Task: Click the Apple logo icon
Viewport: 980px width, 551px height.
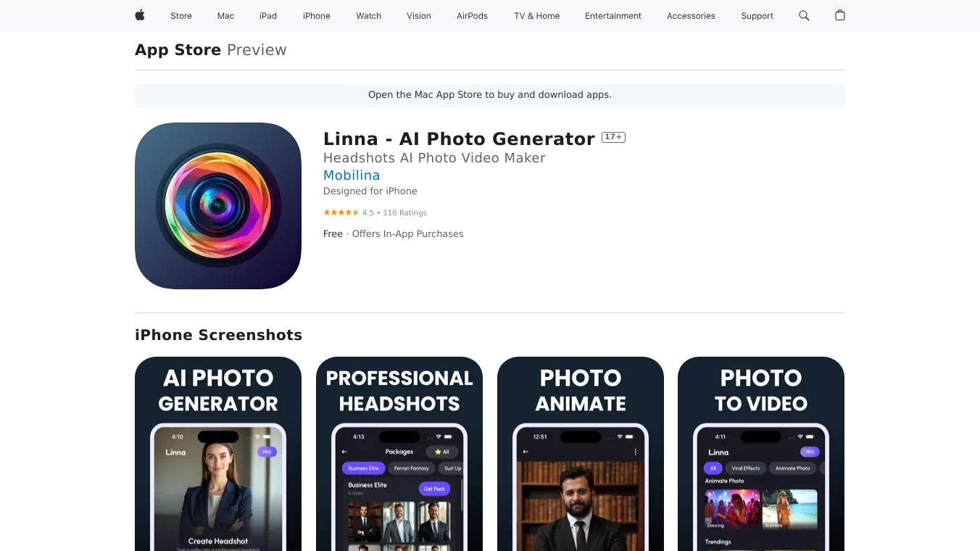Action: tap(140, 15)
